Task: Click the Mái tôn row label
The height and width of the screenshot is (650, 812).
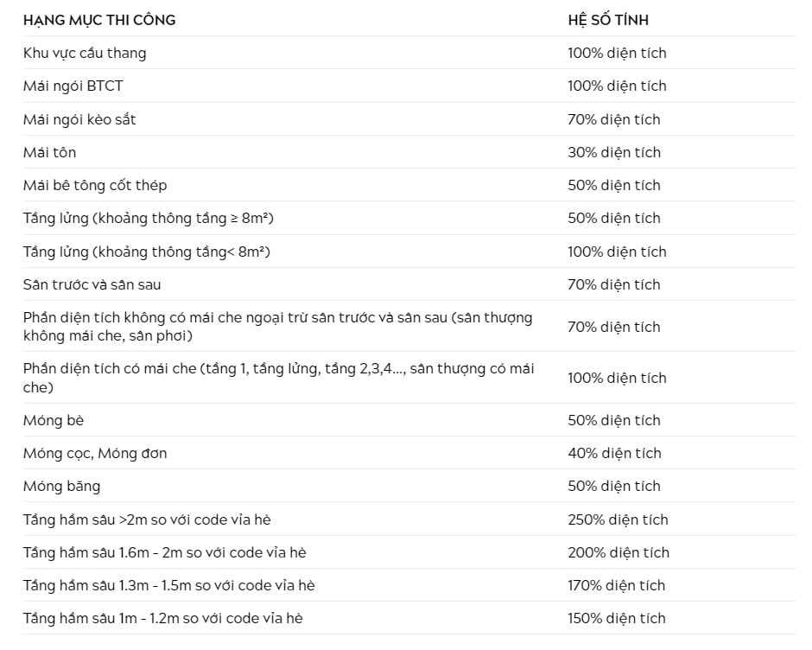Action: (x=50, y=152)
